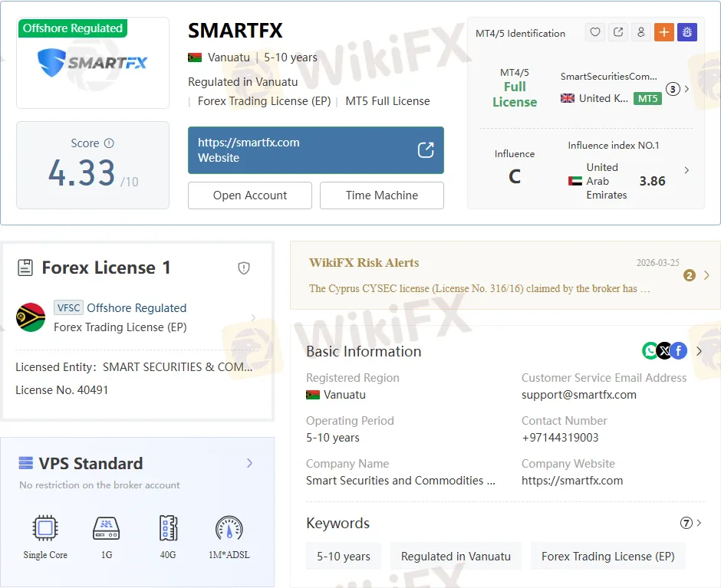Open the VFSC Offshore Regulated link
The width and height of the screenshot is (721, 588).
point(136,307)
